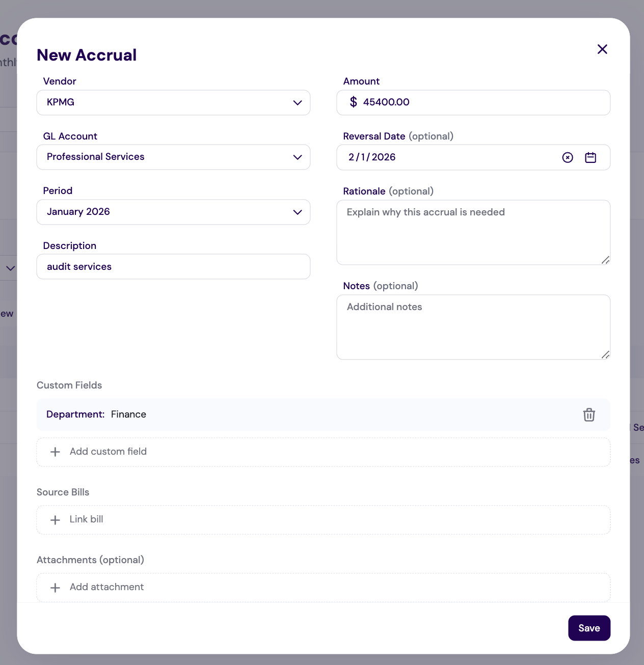This screenshot has height=665, width=644.
Task: Click into the Notes text area
Action: 473,327
